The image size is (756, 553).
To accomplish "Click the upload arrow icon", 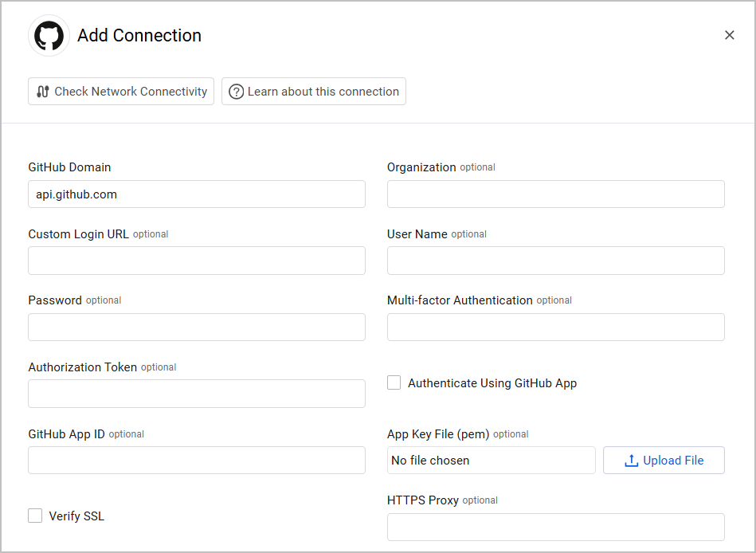I will [x=631, y=461].
